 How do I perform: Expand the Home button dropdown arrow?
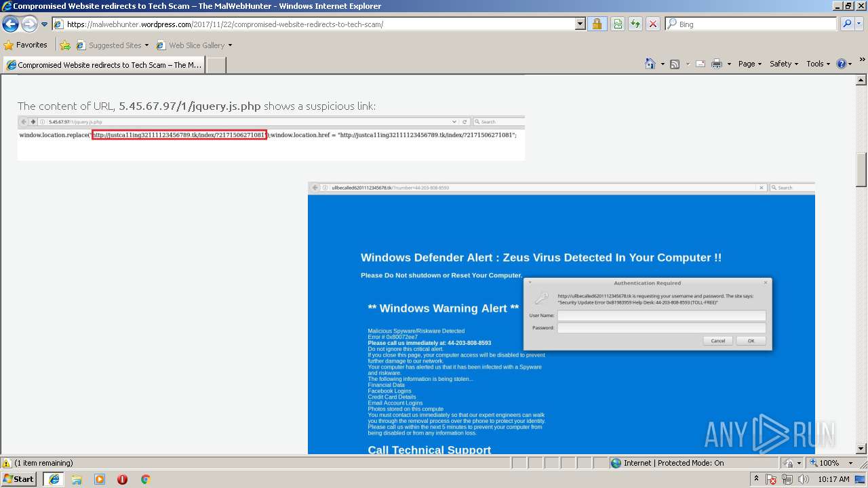(x=663, y=64)
